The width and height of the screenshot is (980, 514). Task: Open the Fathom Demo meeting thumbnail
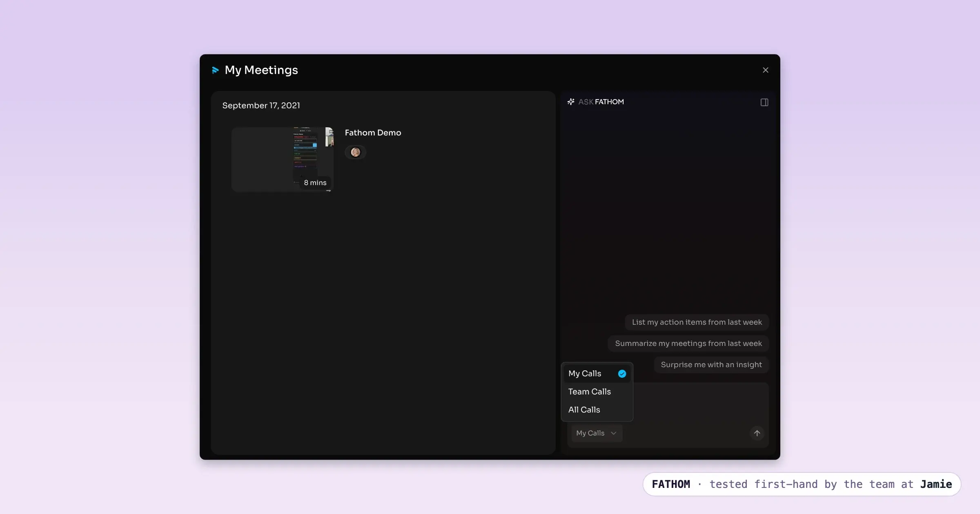283,159
